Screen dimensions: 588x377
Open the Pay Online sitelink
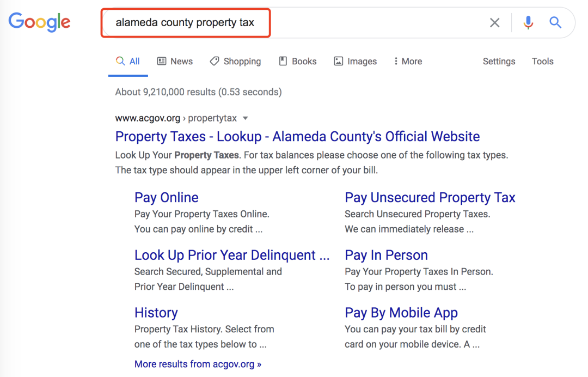[166, 197]
